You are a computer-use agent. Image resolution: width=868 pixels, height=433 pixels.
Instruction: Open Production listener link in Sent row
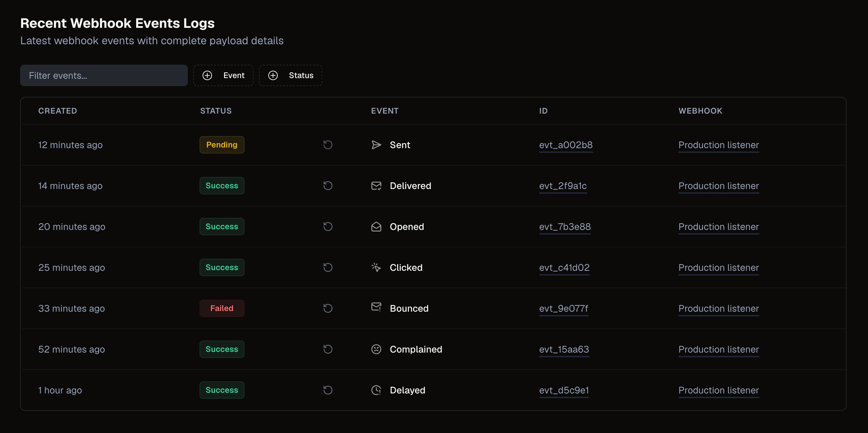click(718, 145)
